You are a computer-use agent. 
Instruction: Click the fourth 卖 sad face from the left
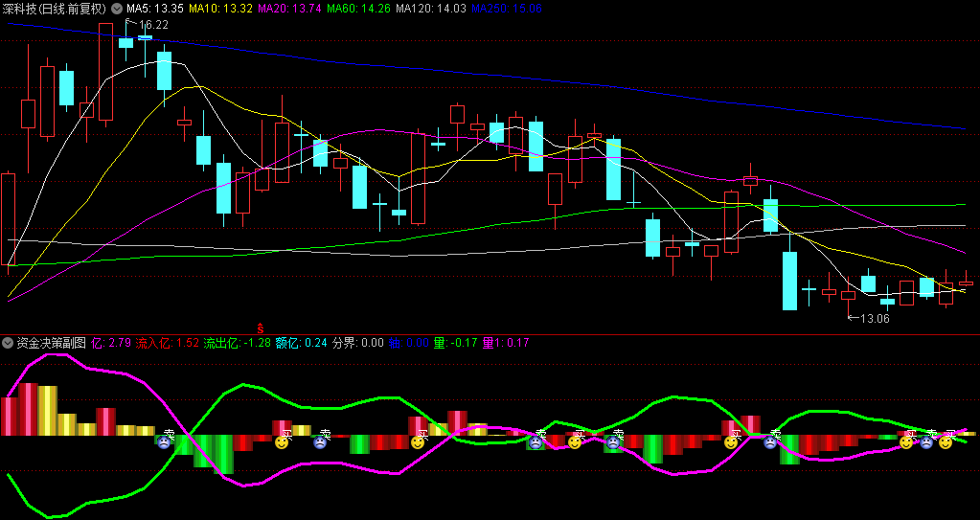click(613, 442)
